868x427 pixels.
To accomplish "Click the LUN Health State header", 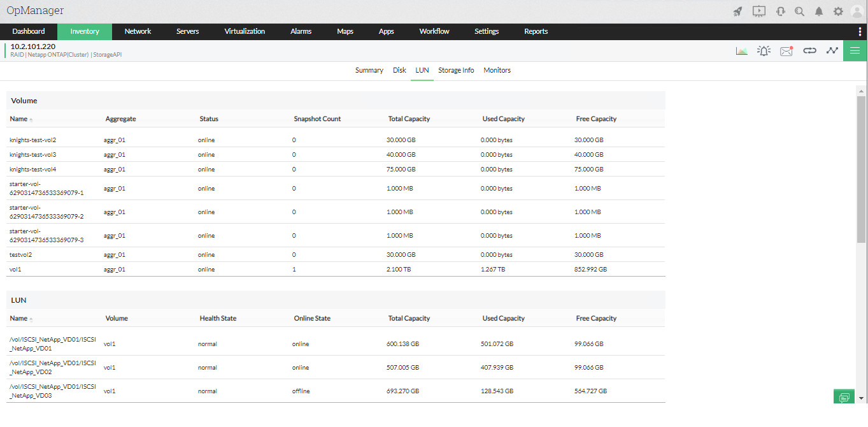I will [x=218, y=319].
